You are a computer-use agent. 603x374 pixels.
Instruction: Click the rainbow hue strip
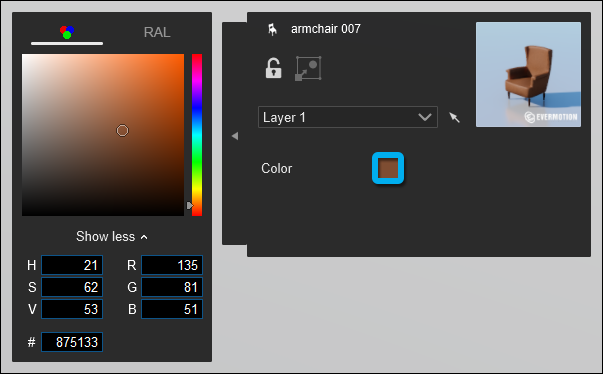(x=197, y=135)
